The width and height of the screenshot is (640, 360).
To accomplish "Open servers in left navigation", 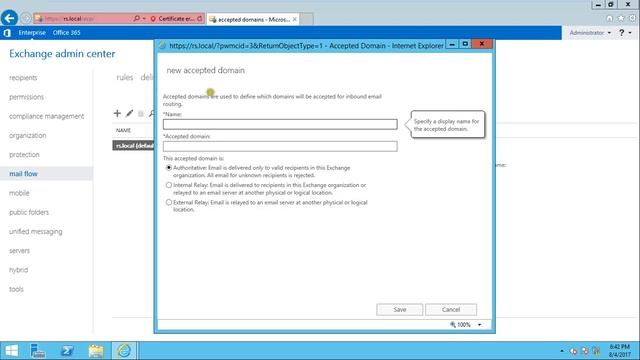I will [20, 251].
